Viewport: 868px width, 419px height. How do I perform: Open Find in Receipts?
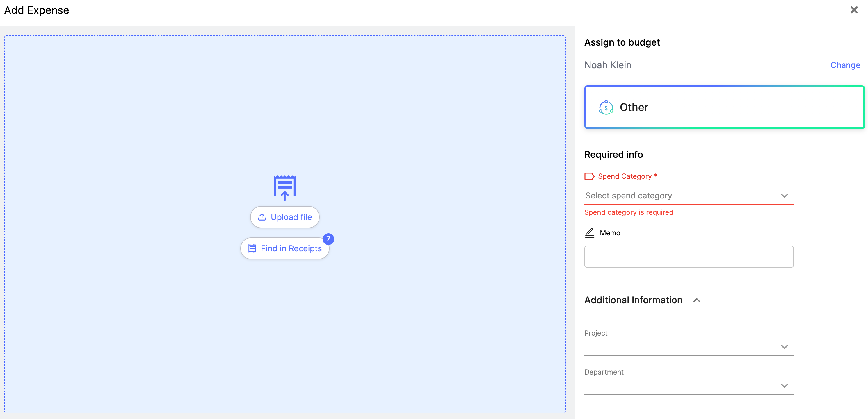coord(285,248)
